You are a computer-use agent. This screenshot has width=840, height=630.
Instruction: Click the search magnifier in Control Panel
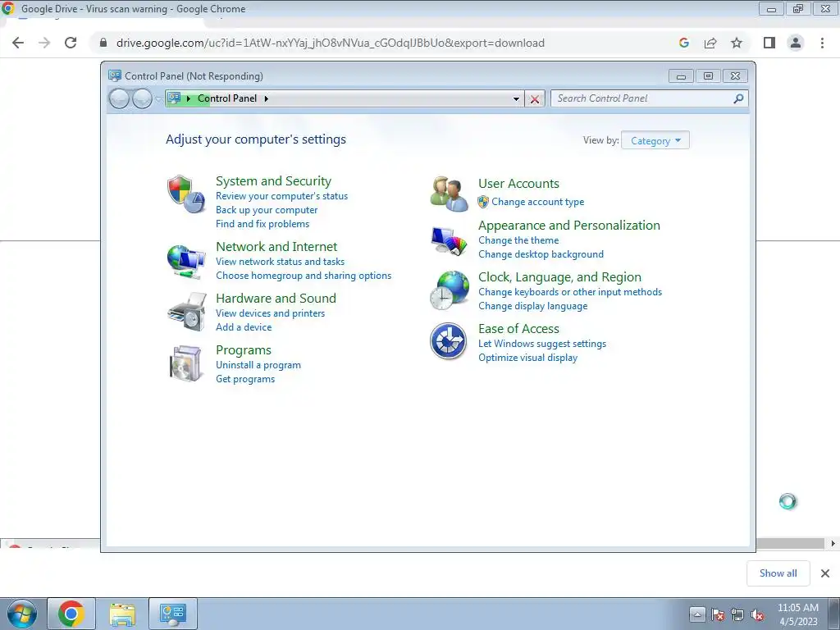coord(738,98)
